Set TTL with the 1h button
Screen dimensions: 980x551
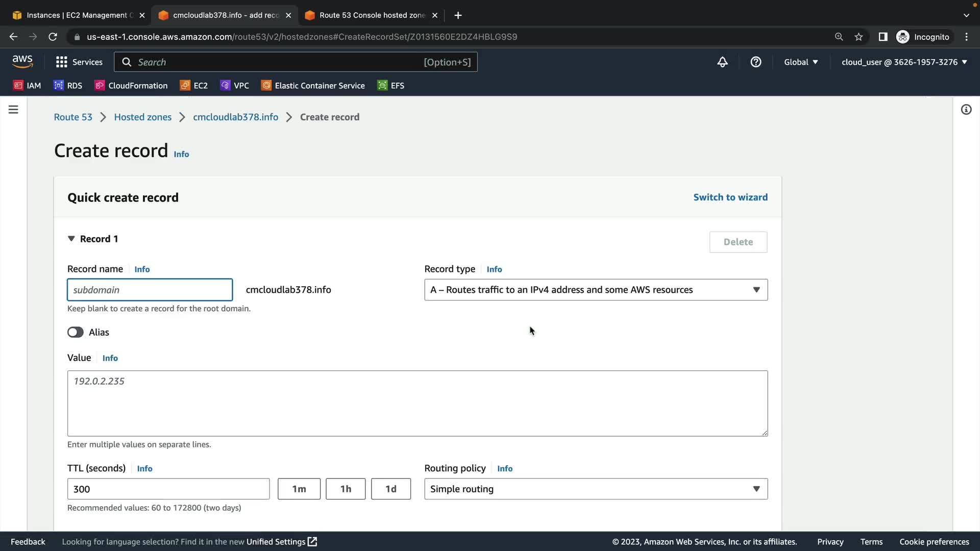click(x=346, y=489)
